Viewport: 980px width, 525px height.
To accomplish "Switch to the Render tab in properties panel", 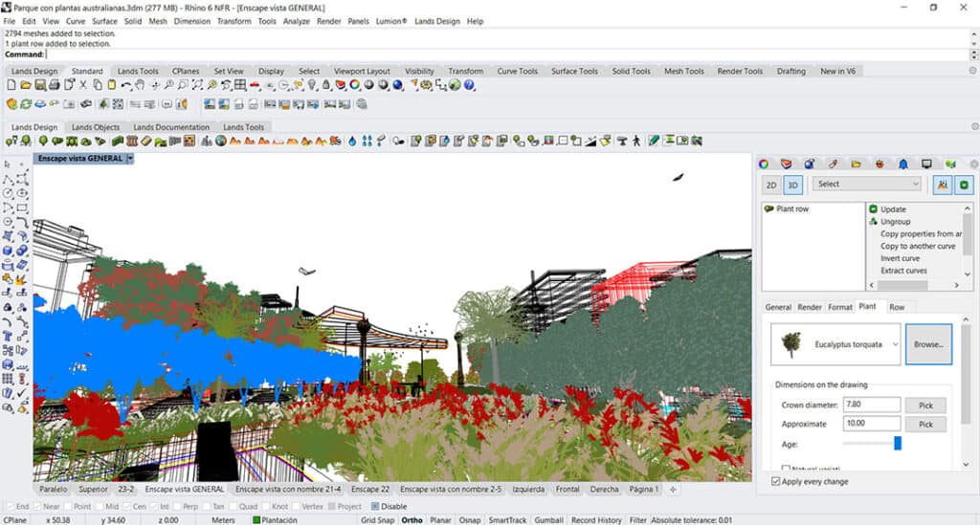I will point(810,307).
